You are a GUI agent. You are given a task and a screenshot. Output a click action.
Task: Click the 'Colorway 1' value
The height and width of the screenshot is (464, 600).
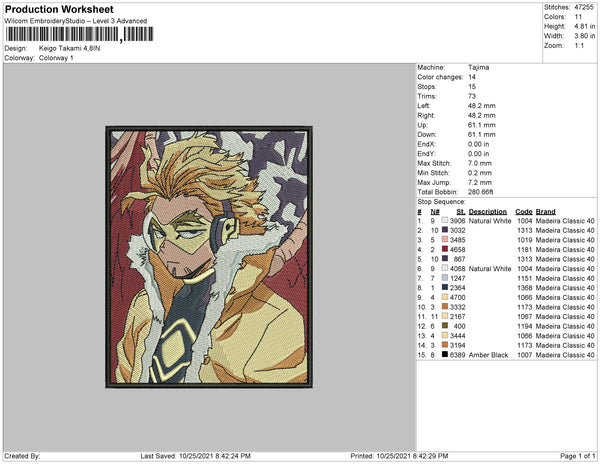pos(56,58)
